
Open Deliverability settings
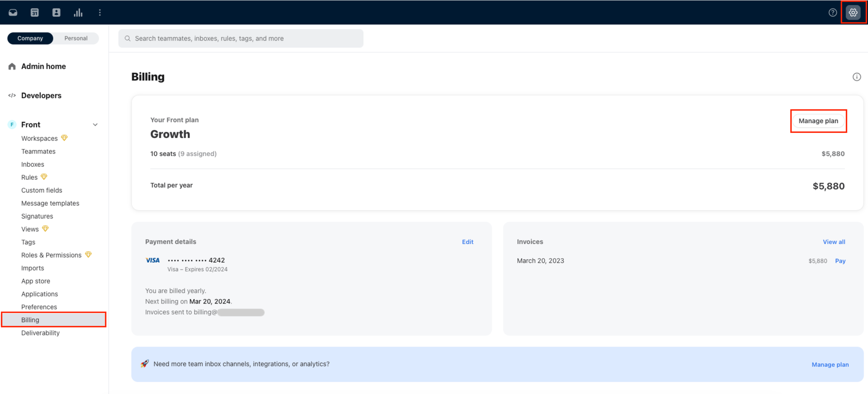[40, 333]
